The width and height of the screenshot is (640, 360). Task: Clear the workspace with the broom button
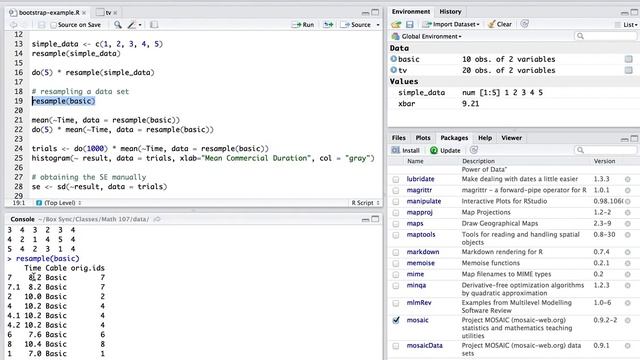[500, 24]
